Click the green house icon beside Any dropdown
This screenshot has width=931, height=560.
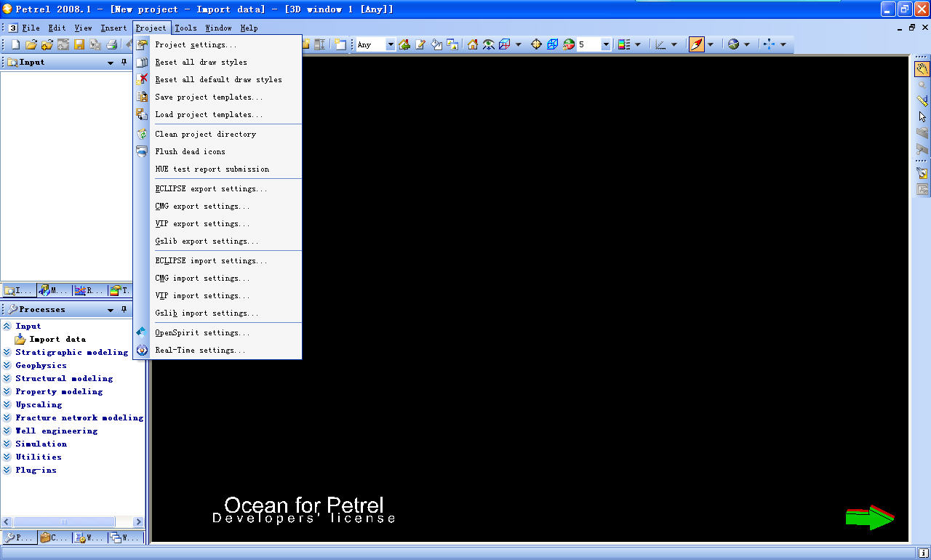coord(404,44)
